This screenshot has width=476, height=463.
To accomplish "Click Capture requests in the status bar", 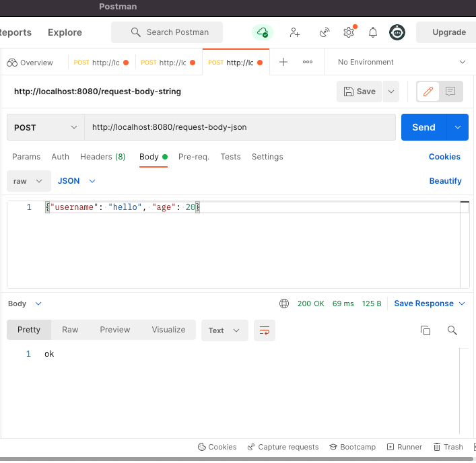I will tap(283, 447).
